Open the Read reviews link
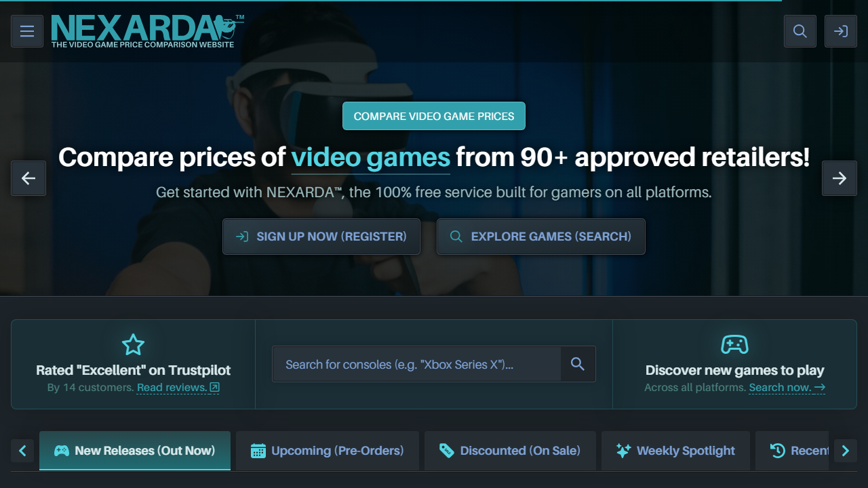 tap(173, 387)
